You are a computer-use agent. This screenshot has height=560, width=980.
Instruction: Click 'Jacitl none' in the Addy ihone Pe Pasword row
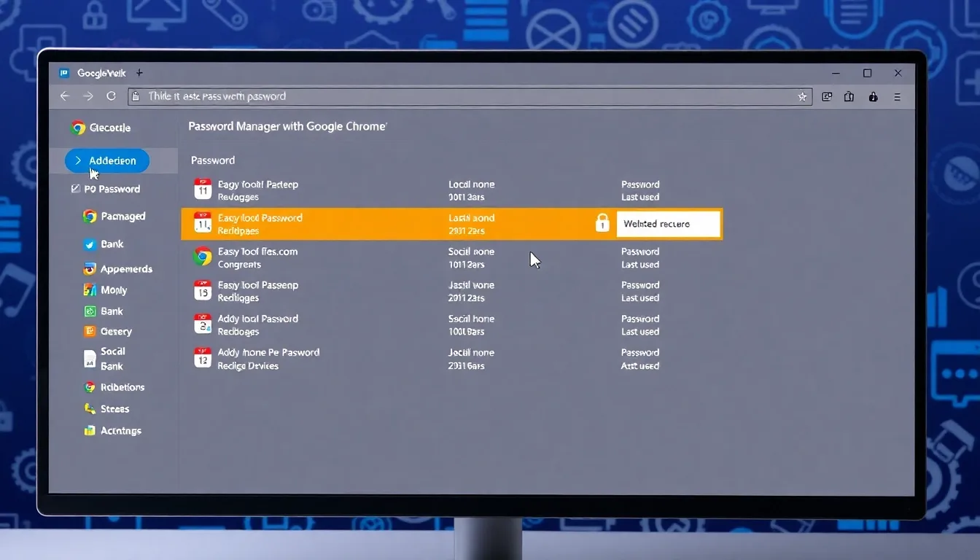471,352
